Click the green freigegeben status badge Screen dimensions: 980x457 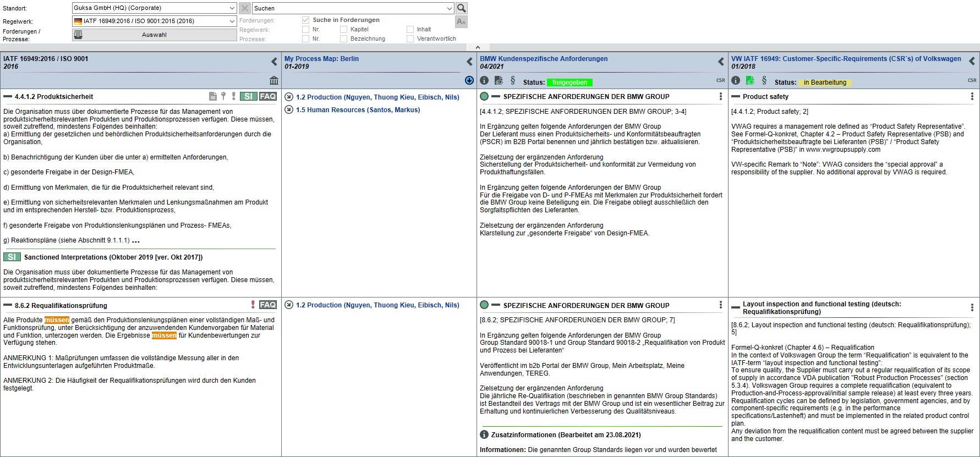[570, 82]
